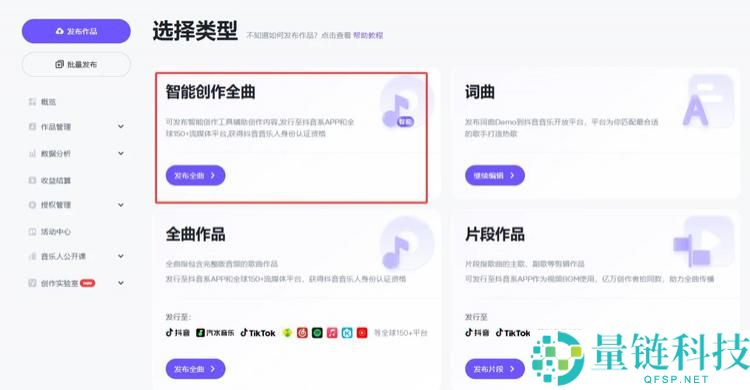Screen dimensions: 750x390
Task: Click the 汽水音乐 logo
Action: pyautogui.click(x=215, y=333)
